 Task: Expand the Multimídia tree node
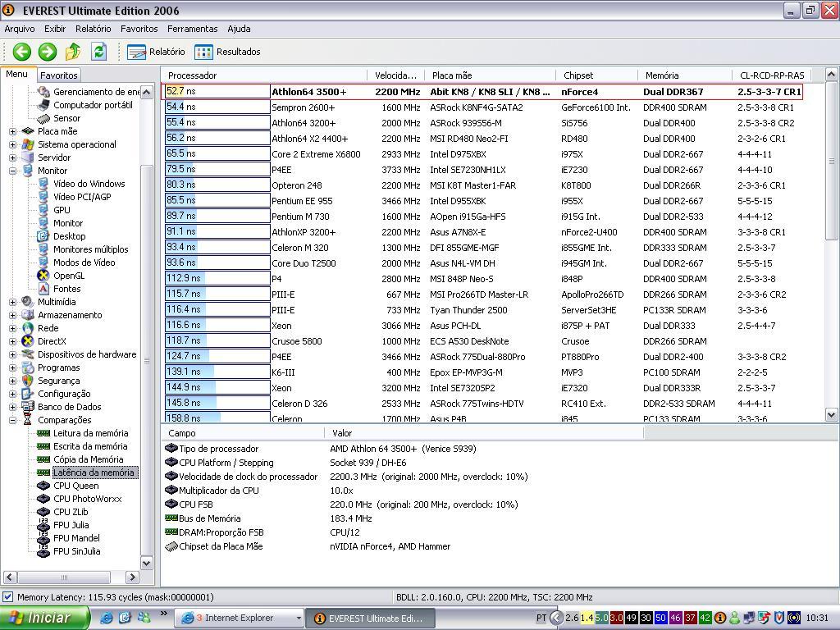12,302
